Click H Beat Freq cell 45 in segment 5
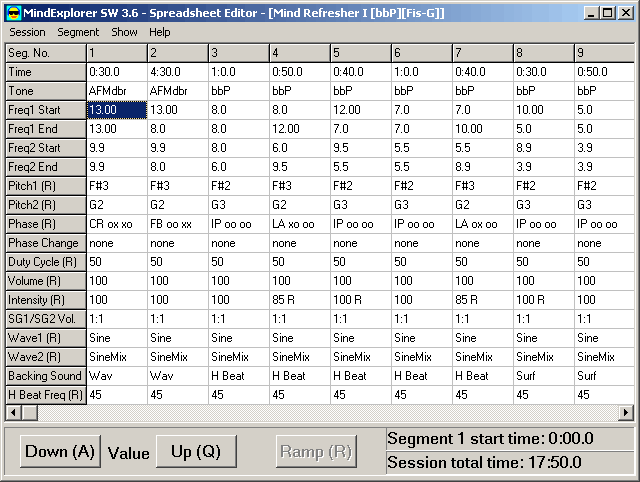Image resolution: width=640 pixels, height=482 pixels. [x=360, y=395]
